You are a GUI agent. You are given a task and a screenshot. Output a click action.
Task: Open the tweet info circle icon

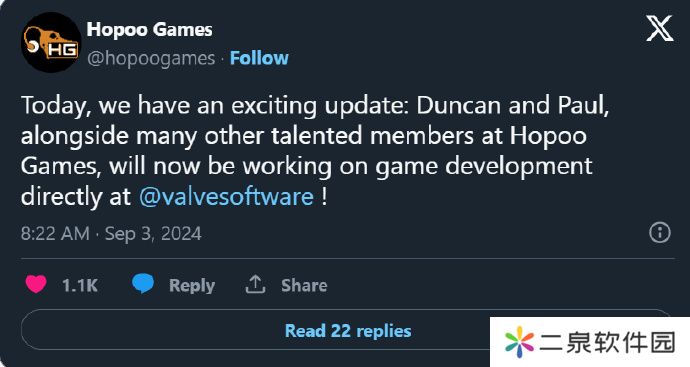(x=660, y=232)
